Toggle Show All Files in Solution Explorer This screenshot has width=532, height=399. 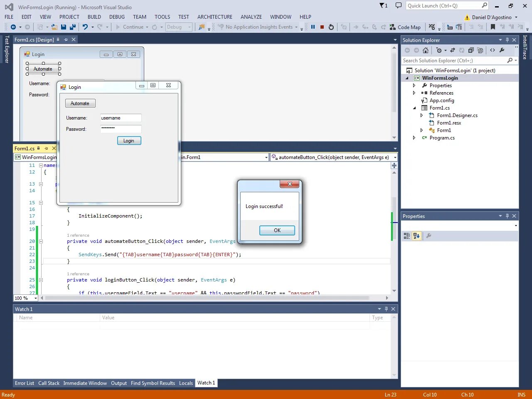click(x=480, y=50)
